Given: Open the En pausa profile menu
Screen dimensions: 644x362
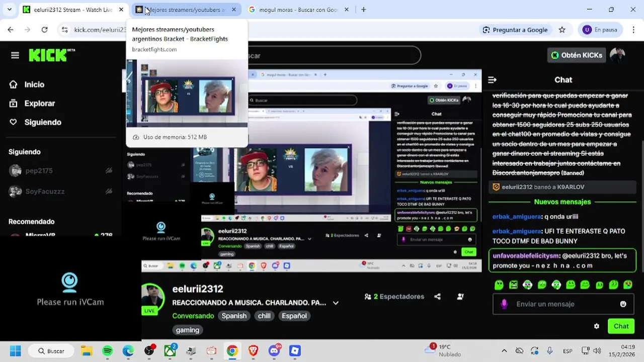Looking at the screenshot, I should coord(600,30).
